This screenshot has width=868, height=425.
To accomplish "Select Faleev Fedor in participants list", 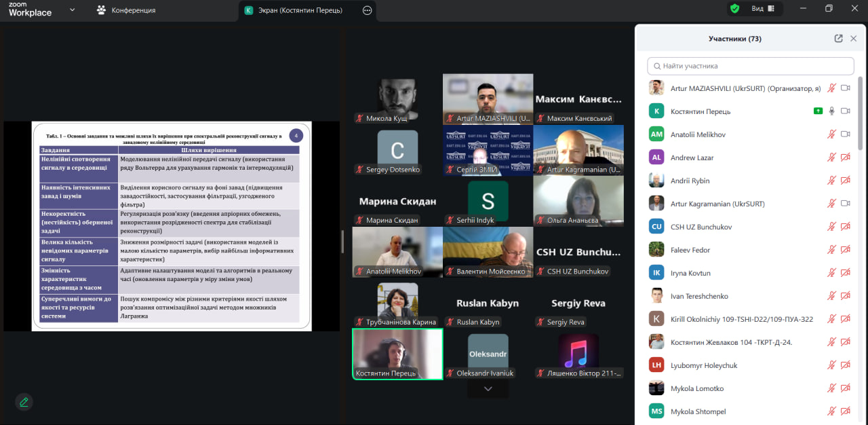I will click(690, 250).
